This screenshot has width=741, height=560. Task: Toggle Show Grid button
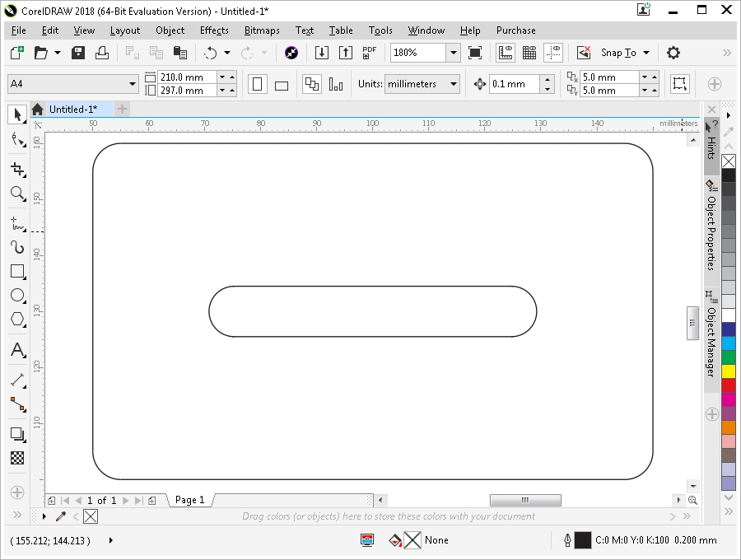529,53
